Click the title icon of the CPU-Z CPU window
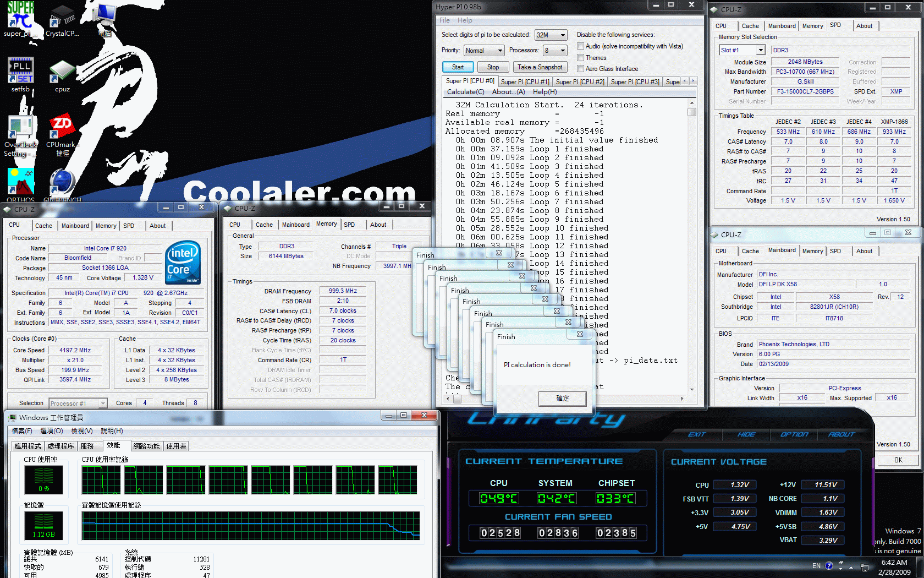 pyautogui.click(x=7, y=210)
